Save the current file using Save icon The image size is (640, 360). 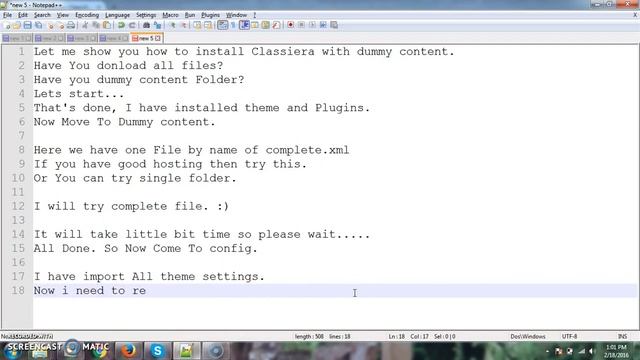click(27, 25)
